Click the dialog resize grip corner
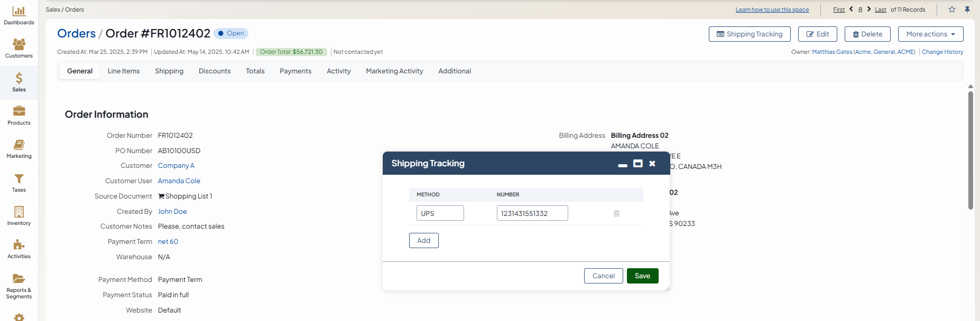This screenshot has height=321, width=980. coord(667,288)
